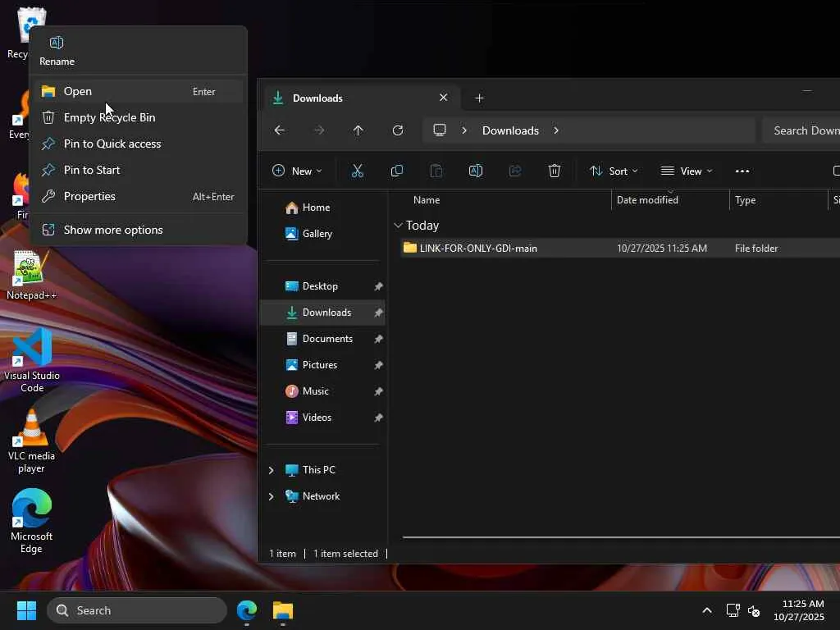The image size is (840, 630).
Task: Open the View dropdown menu
Action: point(687,171)
